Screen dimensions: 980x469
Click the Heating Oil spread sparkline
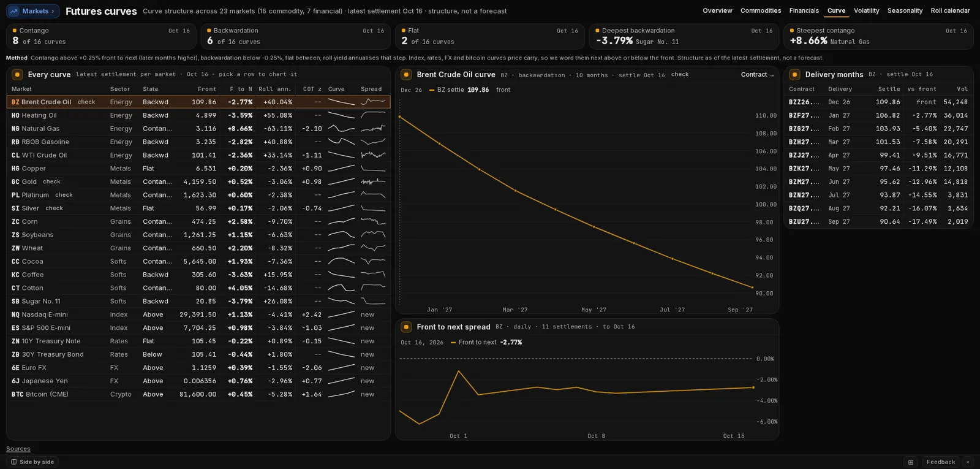tap(373, 115)
